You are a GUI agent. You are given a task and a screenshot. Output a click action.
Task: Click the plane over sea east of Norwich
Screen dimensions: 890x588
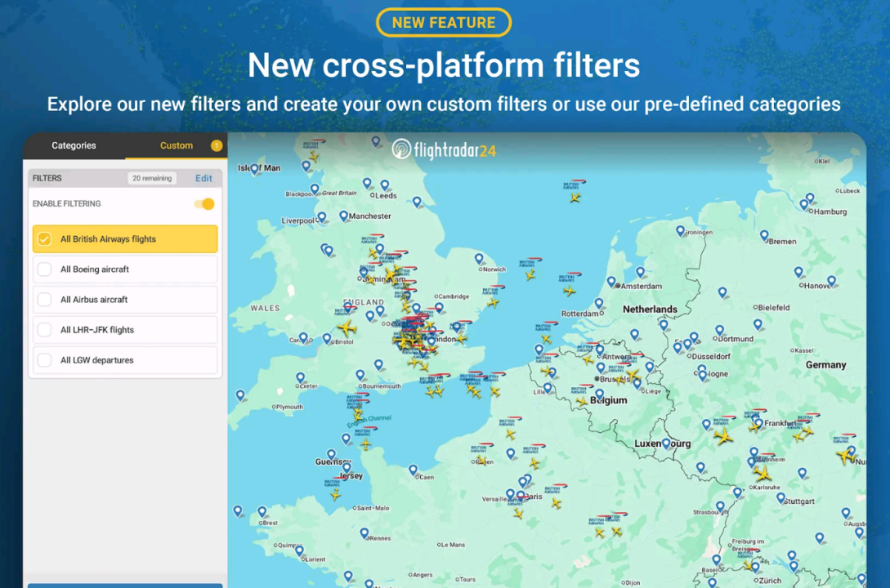click(530, 275)
